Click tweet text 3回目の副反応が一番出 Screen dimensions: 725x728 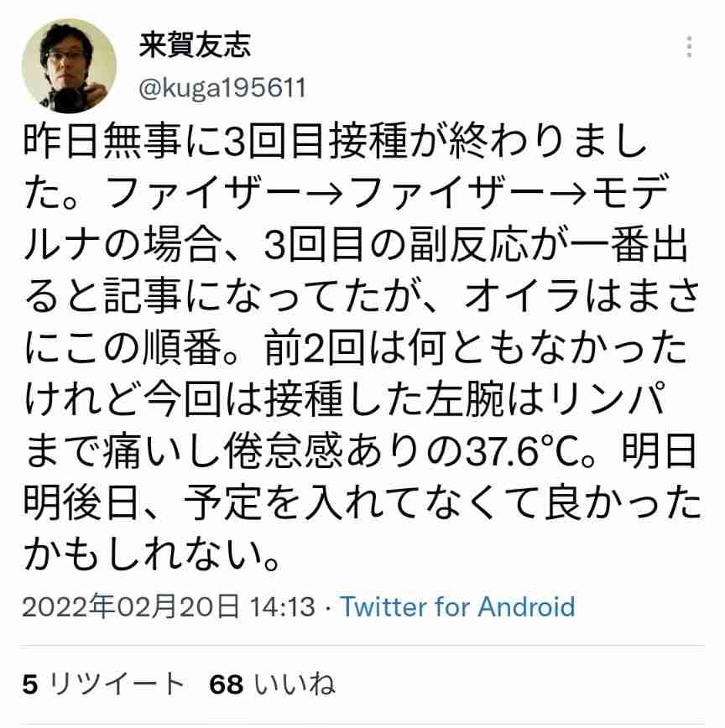point(477,244)
